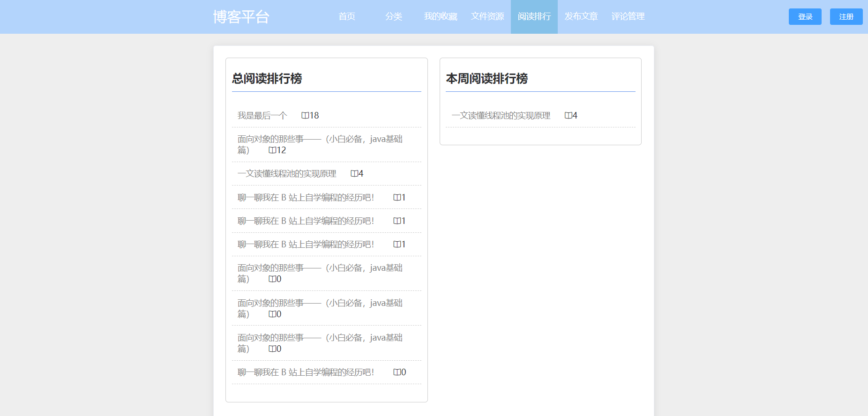Open 发布文章 page
This screenshot has width=868, height=416.
point(581,16)
